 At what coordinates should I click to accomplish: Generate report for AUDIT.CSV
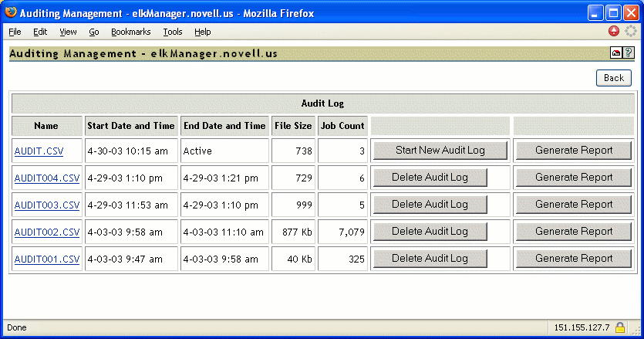click(574, 151)
